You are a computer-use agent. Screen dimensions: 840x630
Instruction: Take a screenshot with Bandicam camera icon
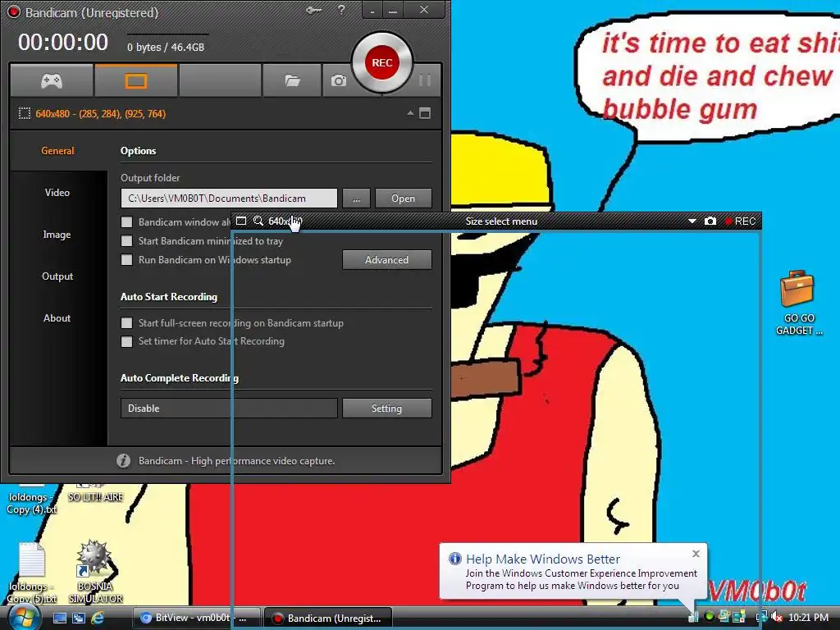pos(338,81)
